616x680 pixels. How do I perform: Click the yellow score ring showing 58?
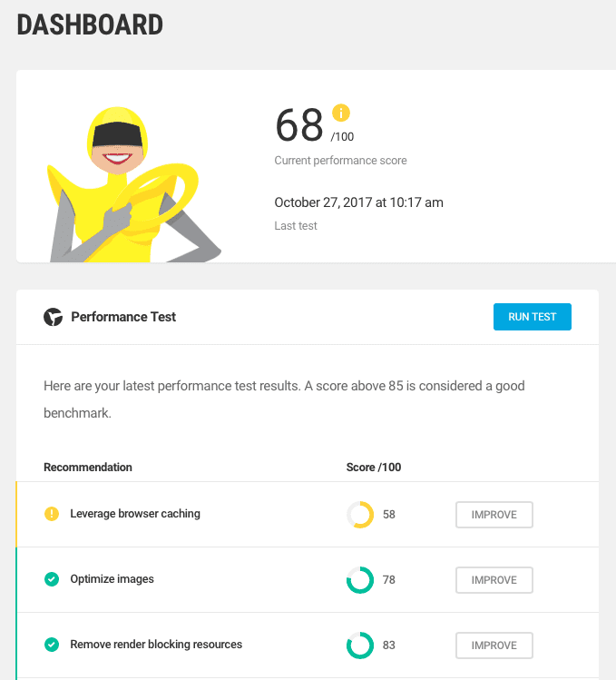[360, 515]
